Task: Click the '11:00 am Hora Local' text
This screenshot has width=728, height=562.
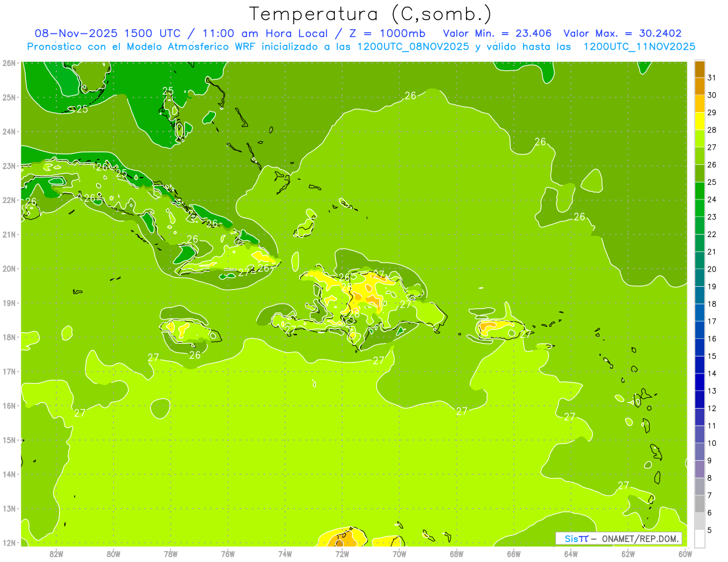Action: point(264,33)
